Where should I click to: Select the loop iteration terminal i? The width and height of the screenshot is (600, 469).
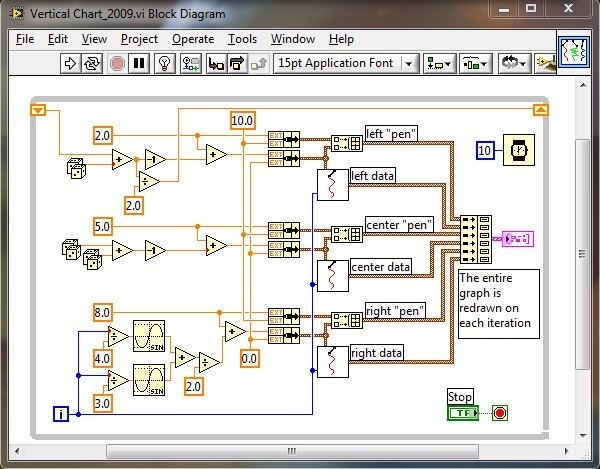pyautogui.click(x=62, y=414)
